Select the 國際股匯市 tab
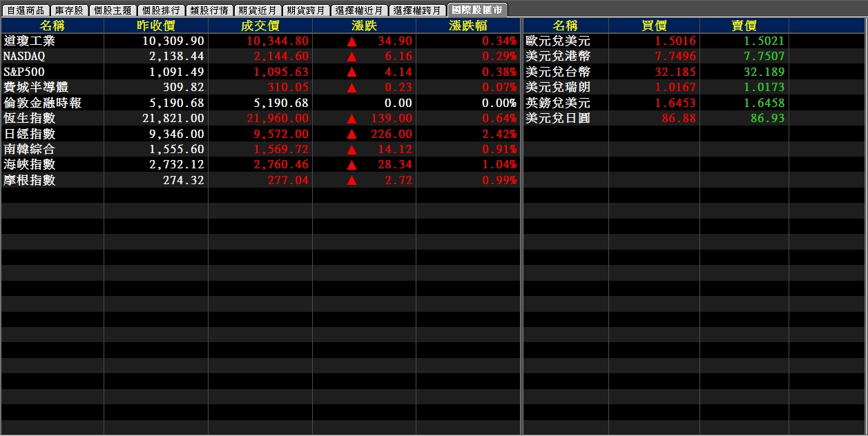The height and width of the screenshot is (436, 868). coord(478,10)
